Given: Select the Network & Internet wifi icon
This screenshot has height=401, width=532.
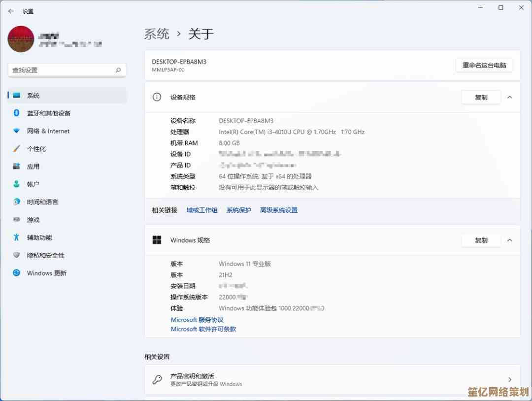Looking at the screenshot, I should [17, 131].
